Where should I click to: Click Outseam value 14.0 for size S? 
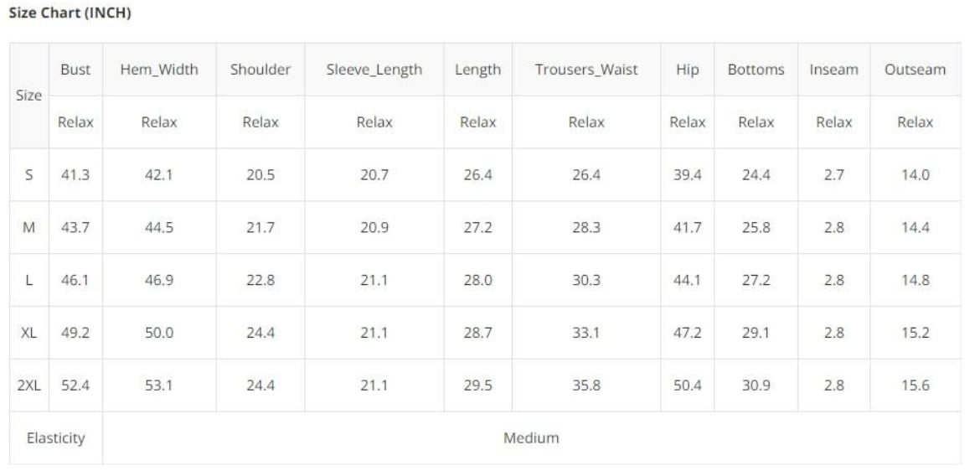point(915,175)
